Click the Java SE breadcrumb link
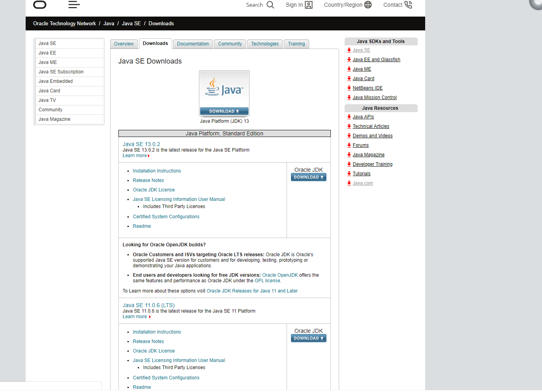Image resolution: width=542 pixels, height=392 pixels. coord(131,24)
